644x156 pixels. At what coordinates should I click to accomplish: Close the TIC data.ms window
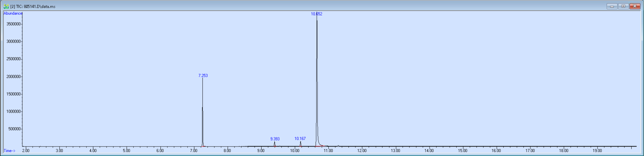pyautogui.click(x=635, y=6)
